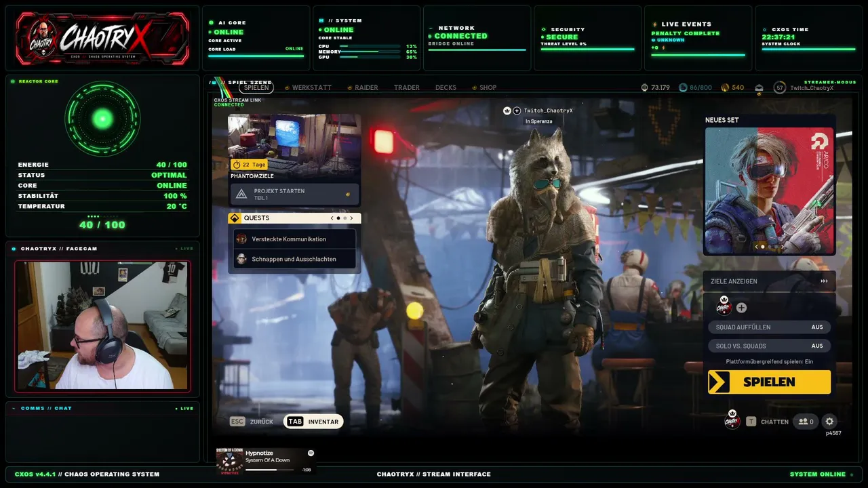The width and height of the screenshot is (868, 488).
Task: Toggle Plattformübergreifend spielen setting
Action: (769, 362)
